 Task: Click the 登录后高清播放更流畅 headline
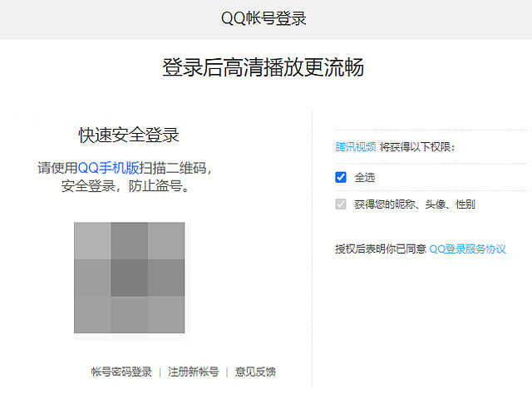pyautogui.click(x=264, y=67)
